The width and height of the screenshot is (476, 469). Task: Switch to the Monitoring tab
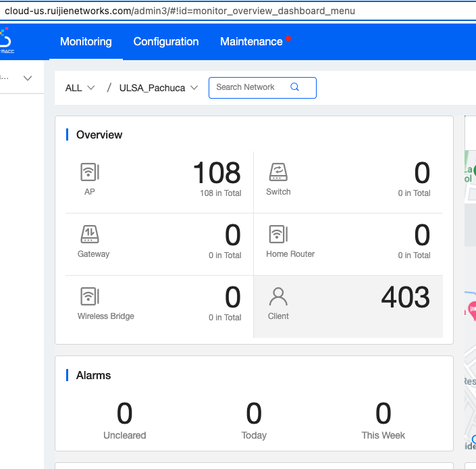coord(86,41)
